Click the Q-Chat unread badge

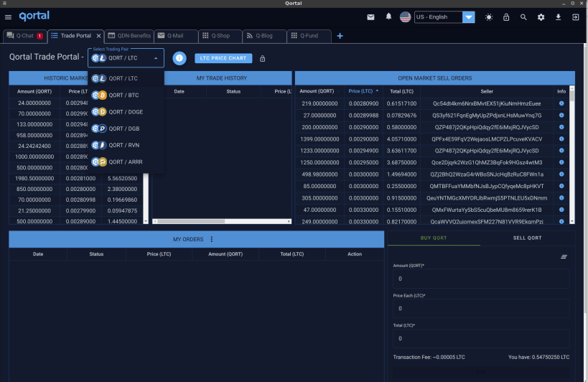click(39, 36)
